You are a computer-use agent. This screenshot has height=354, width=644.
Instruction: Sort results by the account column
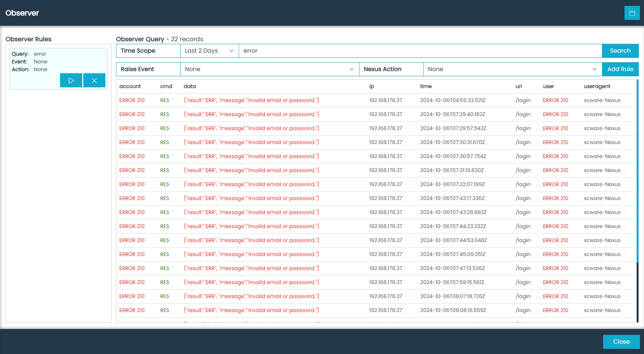130,86
